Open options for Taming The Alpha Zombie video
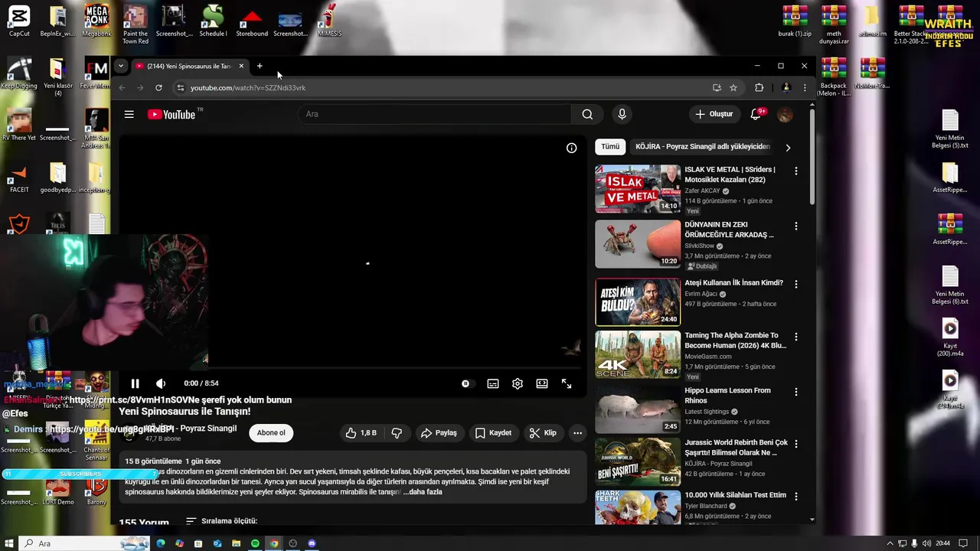 click(x=796, y=336)
